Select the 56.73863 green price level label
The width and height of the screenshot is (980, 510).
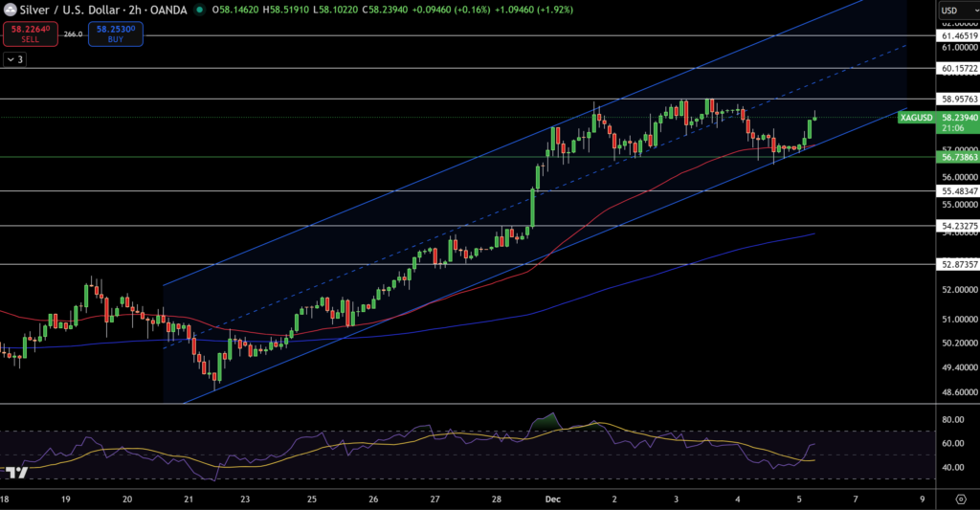click(x=958, y=156)
